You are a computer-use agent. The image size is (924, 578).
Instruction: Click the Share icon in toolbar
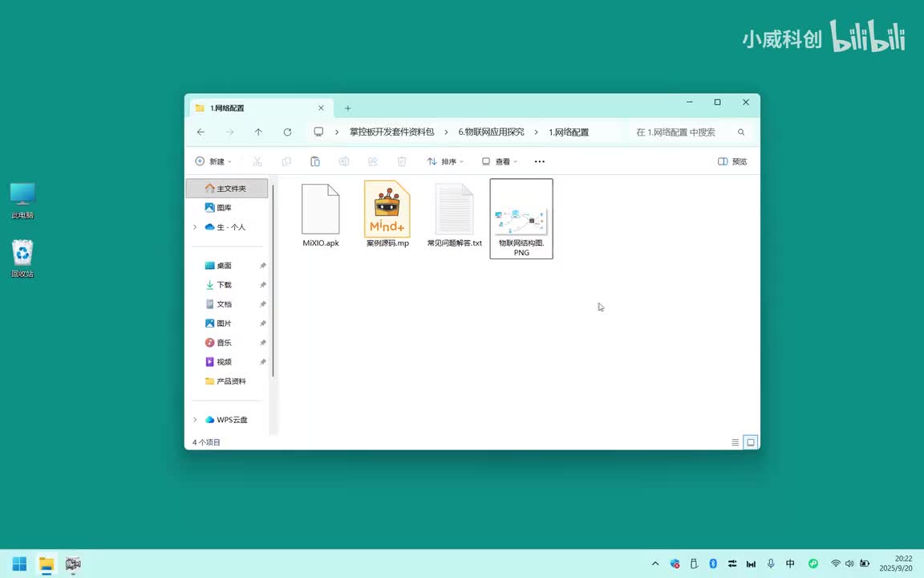coord(372,161)
